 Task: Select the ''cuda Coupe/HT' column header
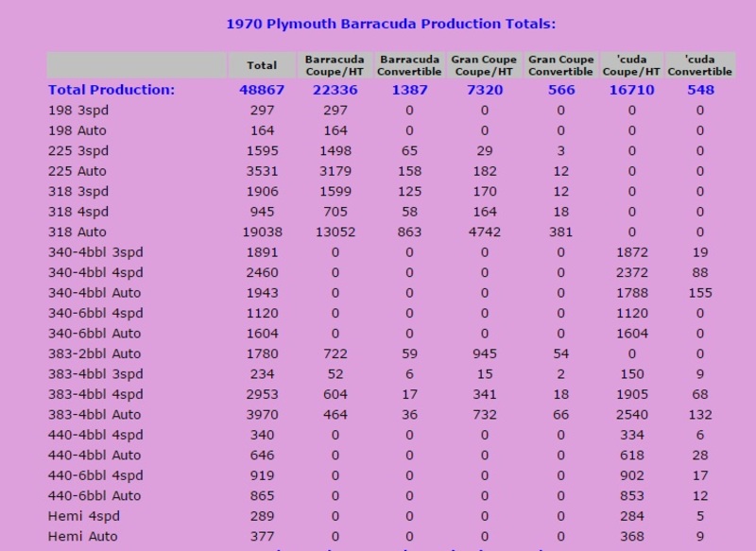click(x=631, y=65)
